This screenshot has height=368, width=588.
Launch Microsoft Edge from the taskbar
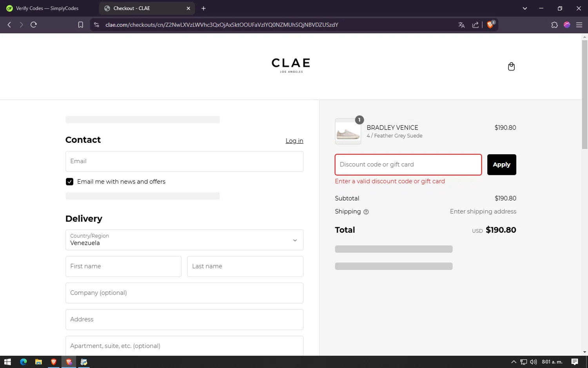pyautogui.click(x=23, y=362)
